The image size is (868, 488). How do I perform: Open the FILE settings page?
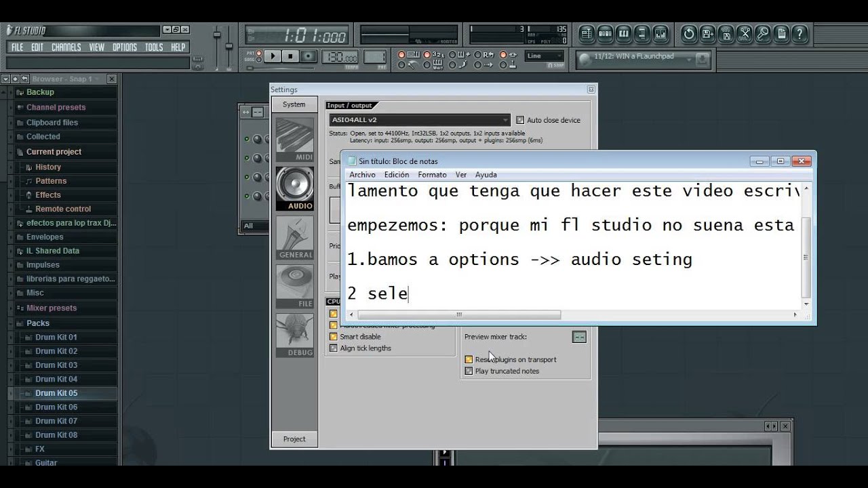(294, 287)
